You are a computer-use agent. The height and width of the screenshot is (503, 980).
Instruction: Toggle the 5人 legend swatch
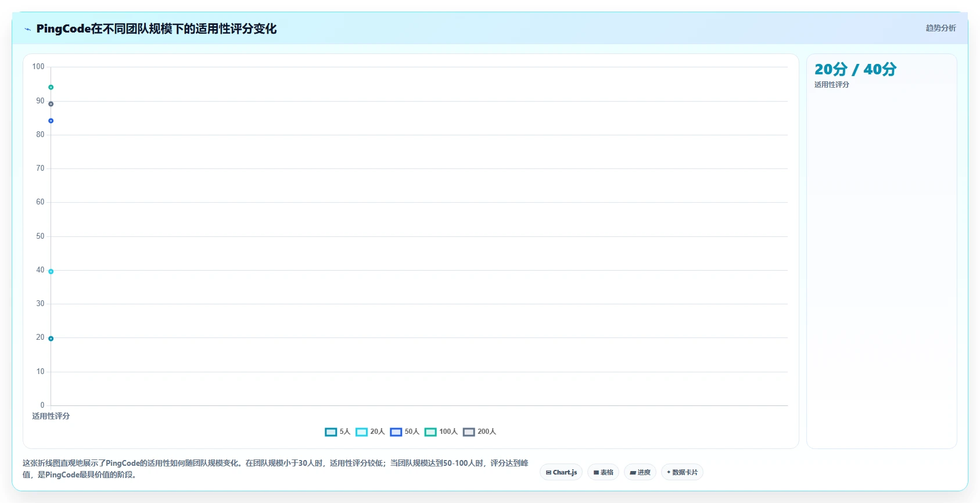coord(331,432)
